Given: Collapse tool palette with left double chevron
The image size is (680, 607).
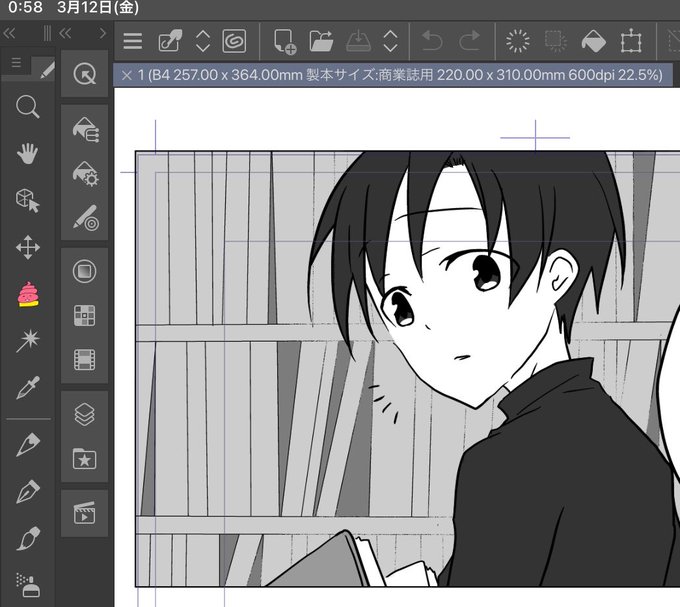Looking at the screenshot, I should coord(9,33).
